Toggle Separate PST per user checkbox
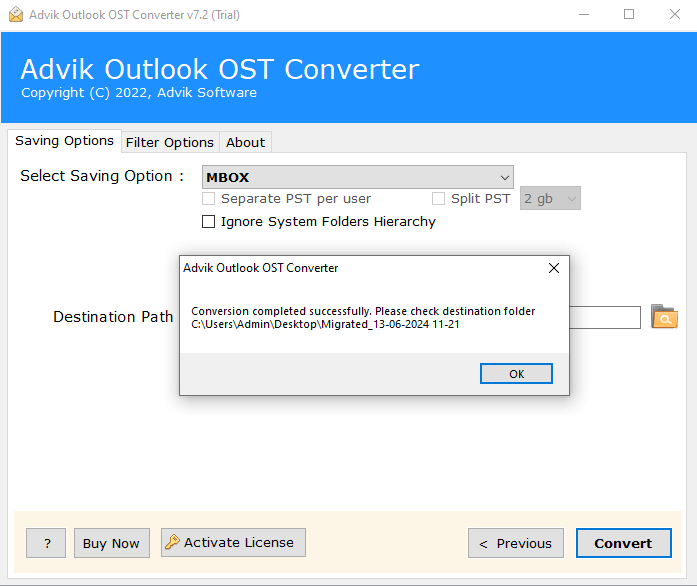Image resolution: width=697 pixels, height=586 pixels. 208,198
